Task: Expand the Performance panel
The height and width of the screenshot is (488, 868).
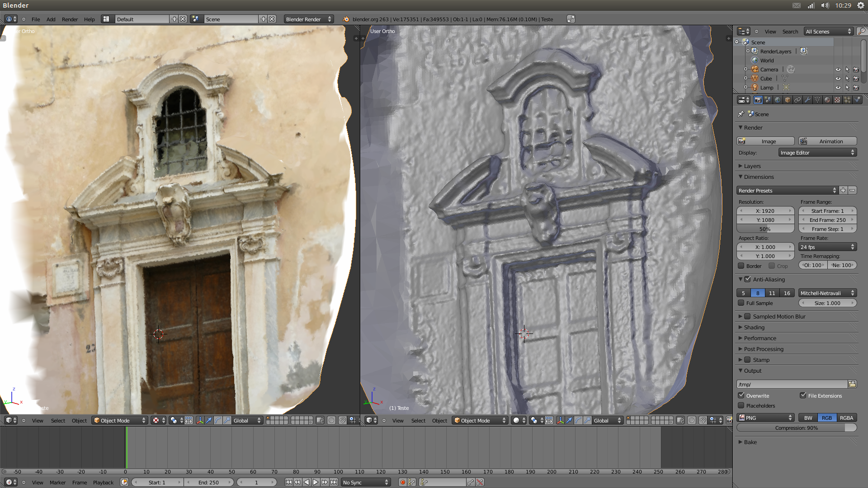Action: [759, 338]
